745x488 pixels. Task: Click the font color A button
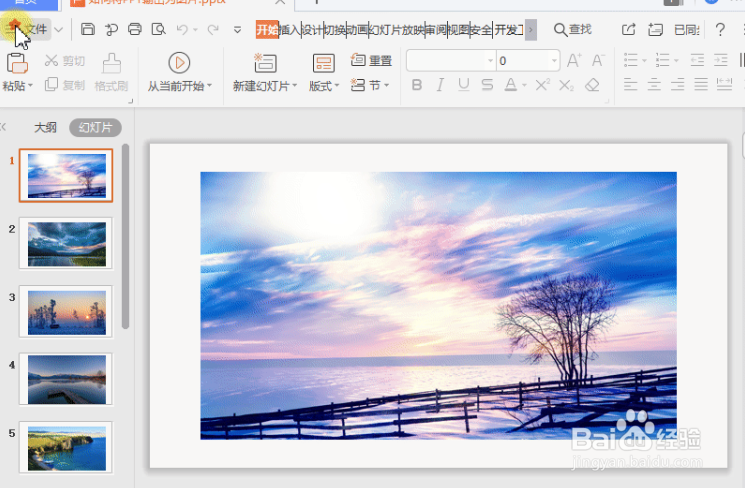click(x=511, y=85)
